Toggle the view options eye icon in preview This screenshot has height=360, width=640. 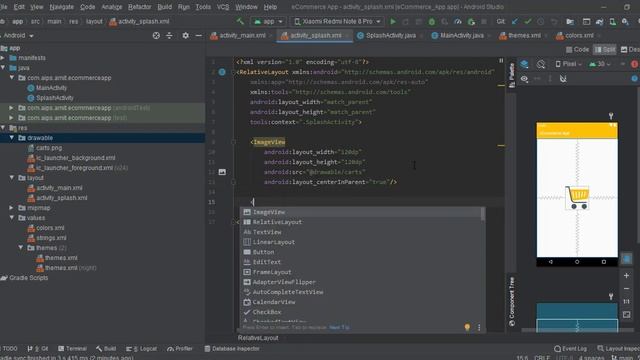tap(524, 78)
